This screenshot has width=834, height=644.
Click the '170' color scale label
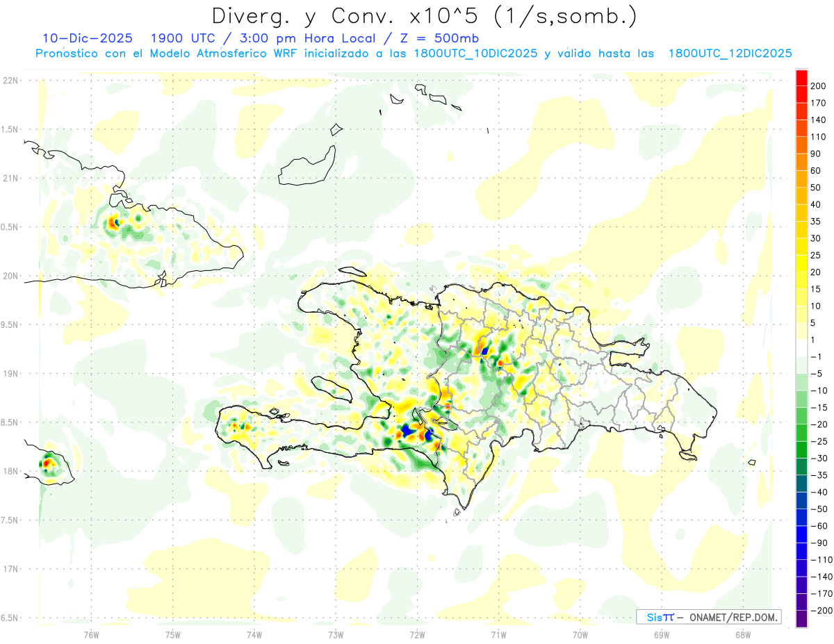(818, 103)
